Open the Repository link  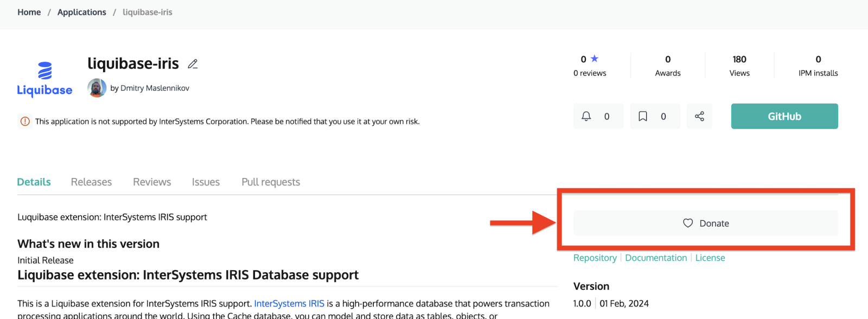595,258
